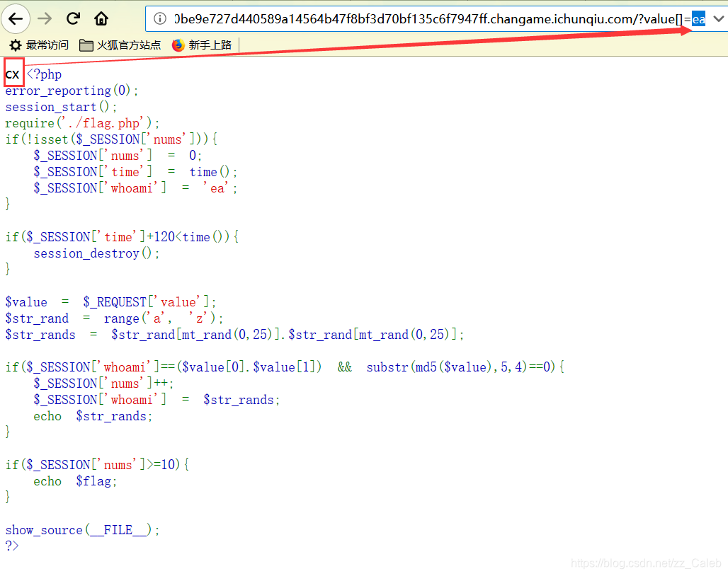The width and height of the screenshot is (728, 576).
Task: Click the $_SESSION['nums']++ line
Action: click(103, 383)
